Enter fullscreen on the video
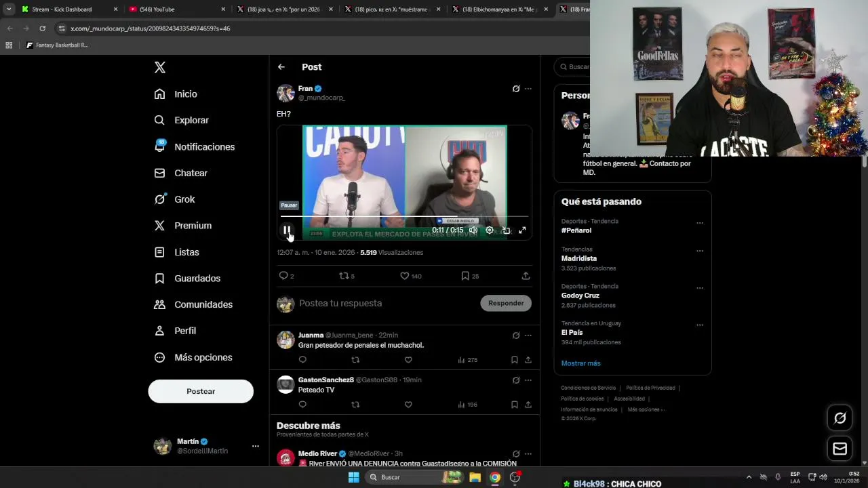This screenshot has height=488, width=868. tap(522, 230)
